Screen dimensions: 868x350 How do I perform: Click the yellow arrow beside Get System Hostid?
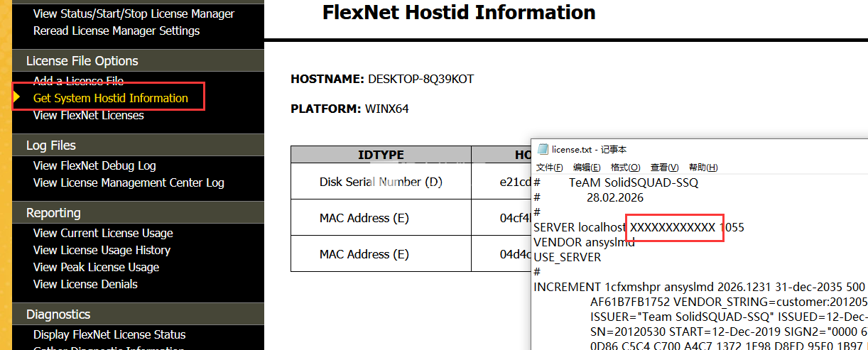coord(17,97)
